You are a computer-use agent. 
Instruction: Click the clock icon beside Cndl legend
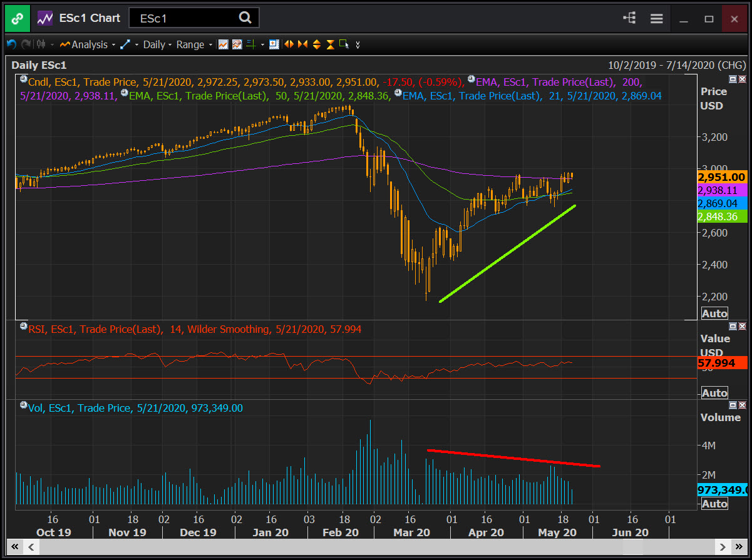pos(24,79)
